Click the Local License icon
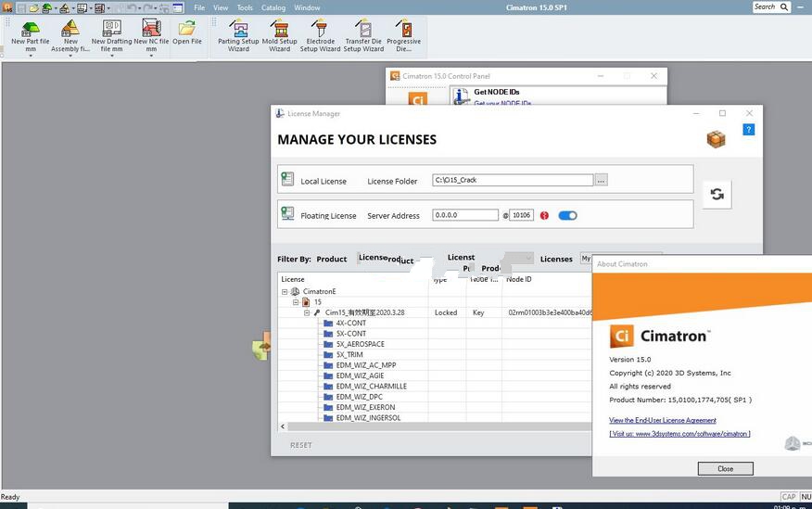Image resolution: width=812 pixels, height=509 pixels. [x=287, y=179]
